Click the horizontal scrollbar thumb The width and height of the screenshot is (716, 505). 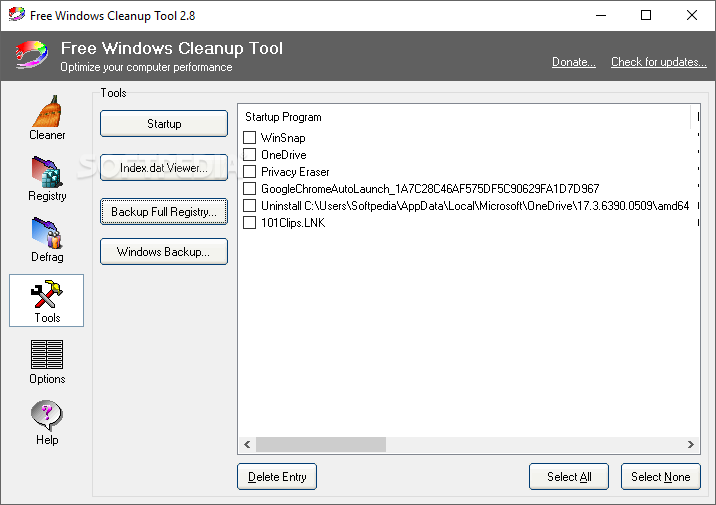coord(321,444)
